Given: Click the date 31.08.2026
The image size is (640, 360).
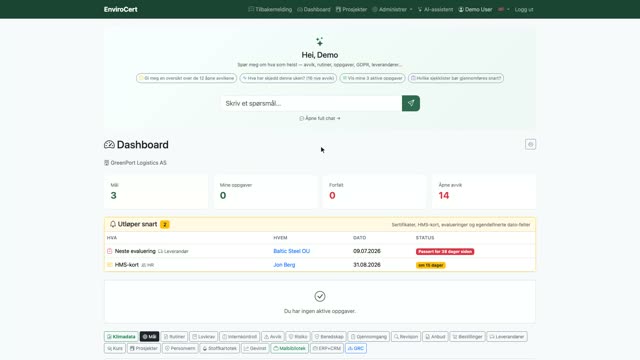Looking at the screenshot, I should 367,265.
